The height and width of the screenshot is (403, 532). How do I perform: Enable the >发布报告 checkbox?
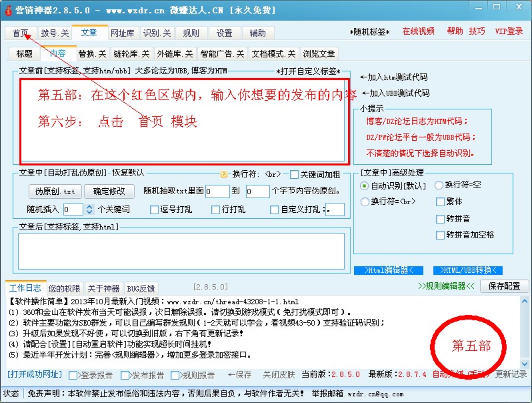coord(125,375)
